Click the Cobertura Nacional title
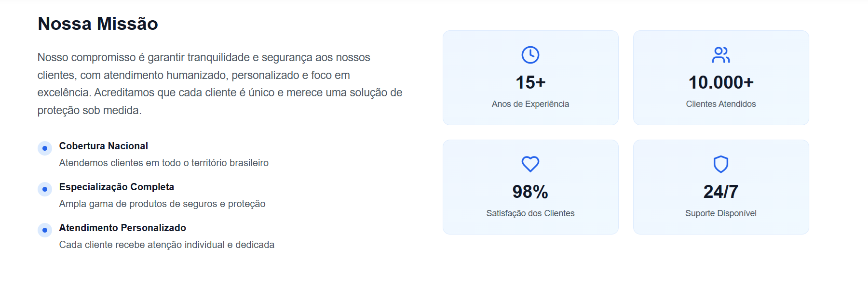 click(103, 146)
